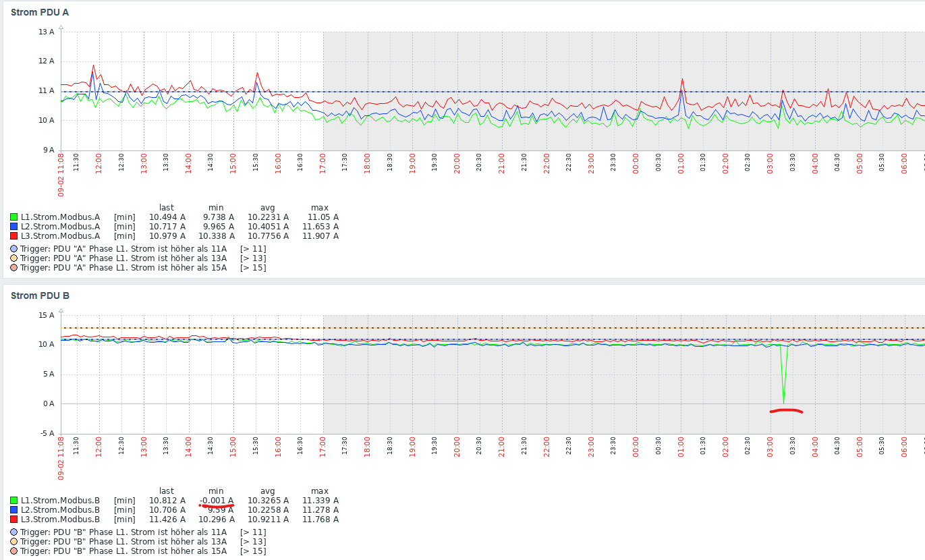
Task: Click the yellow circle for PDU "B" 13A trigger
Action: coord(14,542)
